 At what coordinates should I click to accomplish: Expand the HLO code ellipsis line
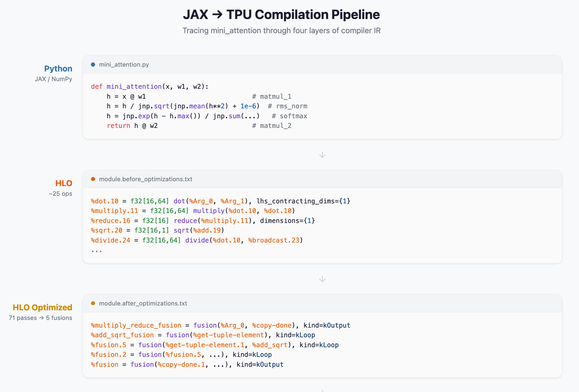coord(96,250)
